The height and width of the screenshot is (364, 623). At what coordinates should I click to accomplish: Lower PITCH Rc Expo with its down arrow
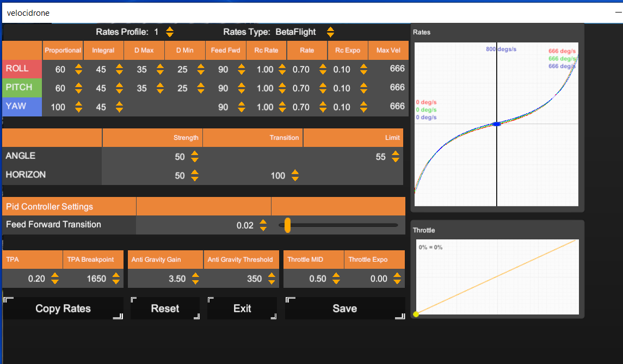pos(363,91)
